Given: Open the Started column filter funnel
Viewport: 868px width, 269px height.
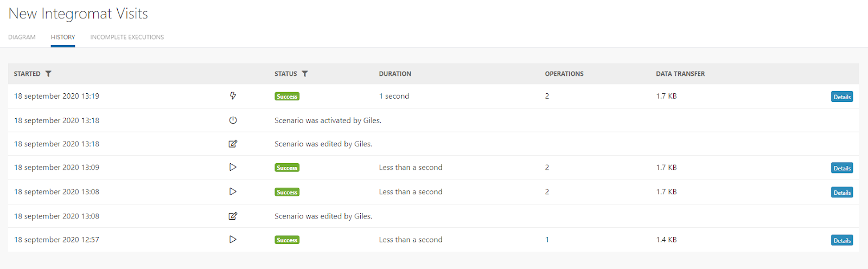Looking at the screenshot, I should (x=48, y=74).
